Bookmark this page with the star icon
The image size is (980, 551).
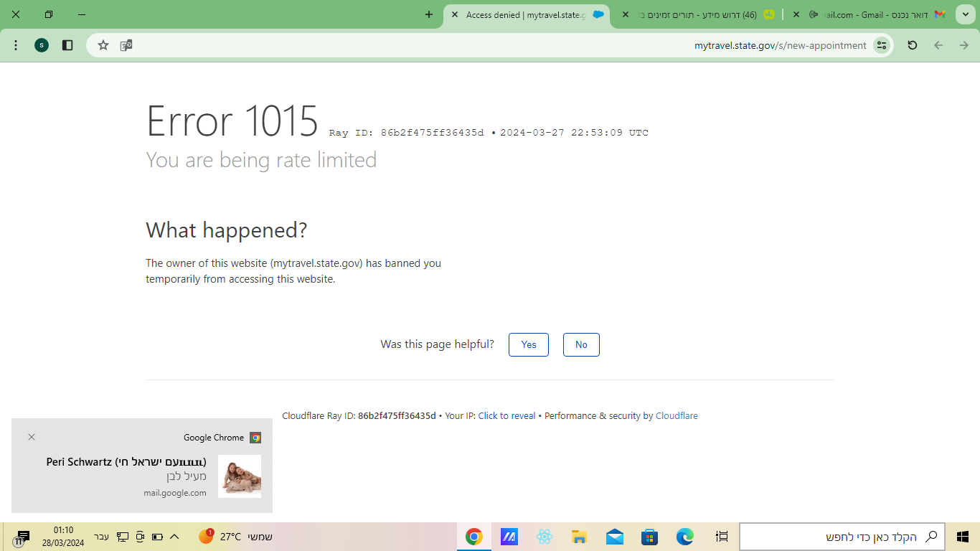(103, 45)
